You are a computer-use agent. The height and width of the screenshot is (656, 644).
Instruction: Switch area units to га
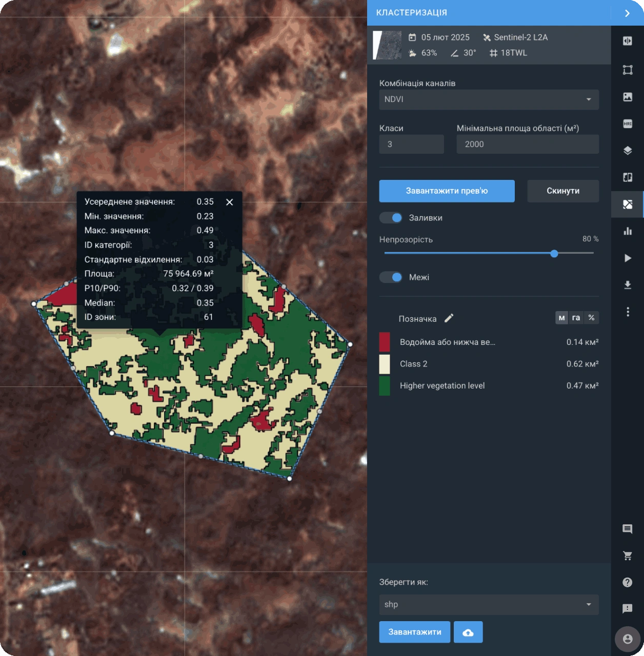tap(576, 318)
